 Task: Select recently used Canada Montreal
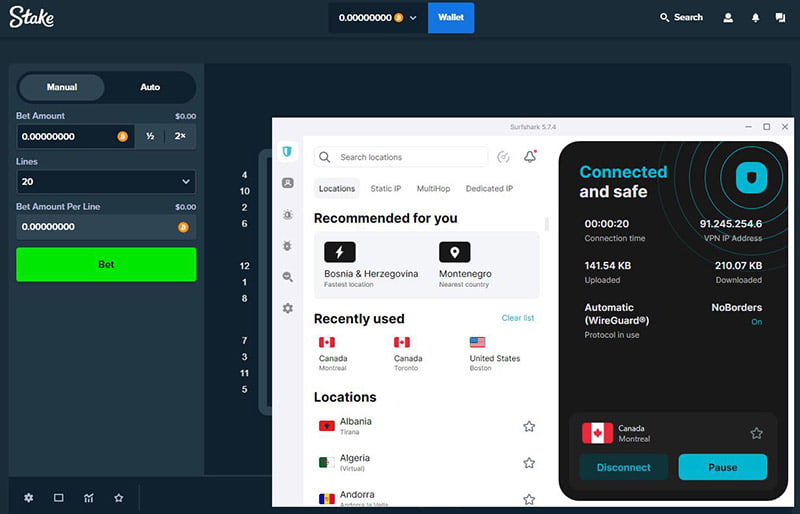click(333, 353)
